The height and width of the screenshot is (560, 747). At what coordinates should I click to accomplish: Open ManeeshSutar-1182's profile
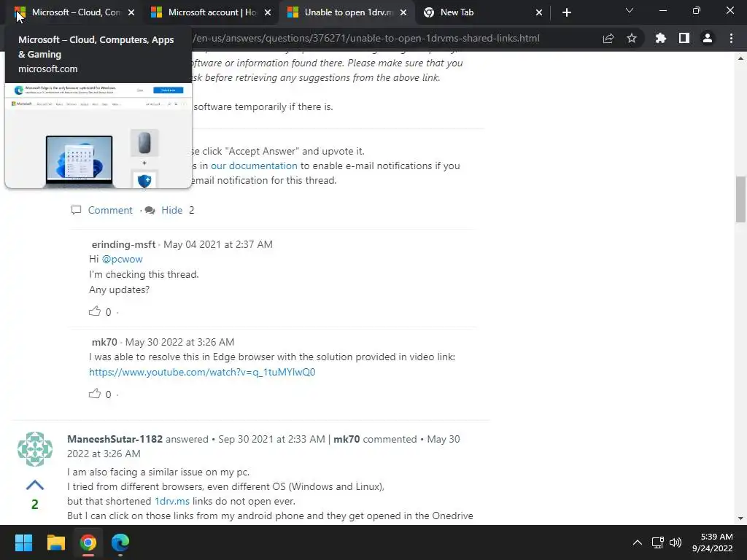coord(115,439)
